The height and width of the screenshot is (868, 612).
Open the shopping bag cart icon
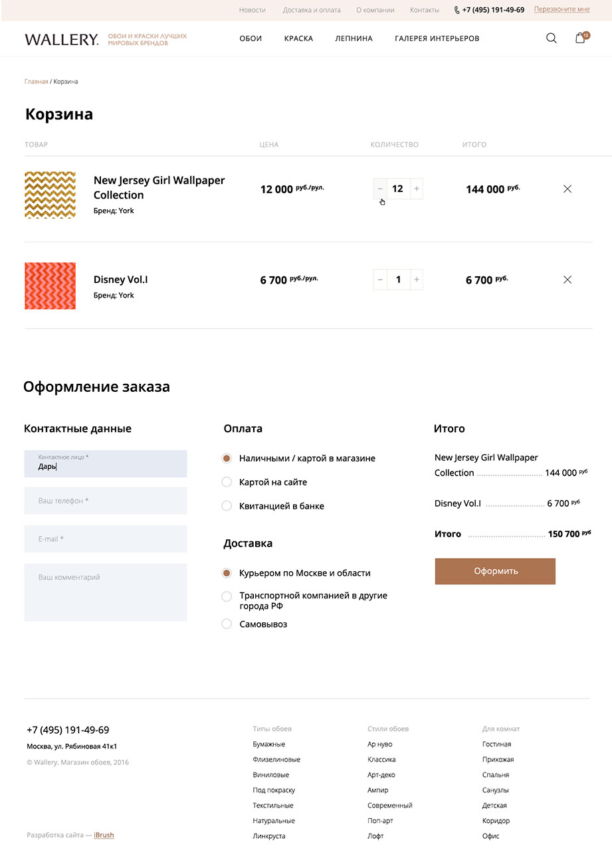(580, 39)
